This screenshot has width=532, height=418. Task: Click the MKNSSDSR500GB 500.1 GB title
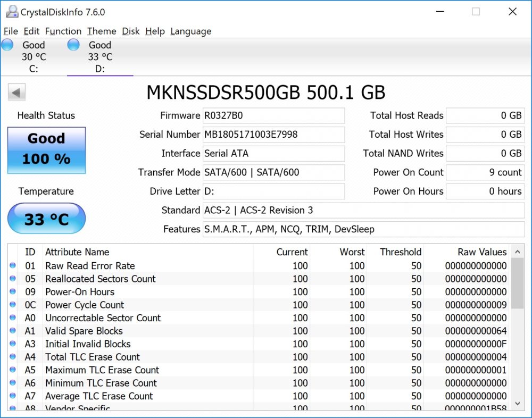pyautogui.click(x=265, y=93)
